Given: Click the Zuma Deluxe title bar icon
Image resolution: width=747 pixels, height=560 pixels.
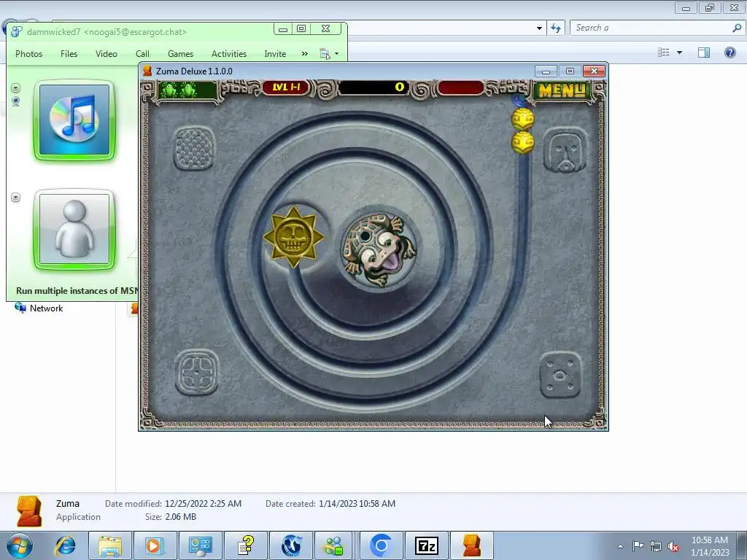Looking at the screenshot, I should 147,71.
